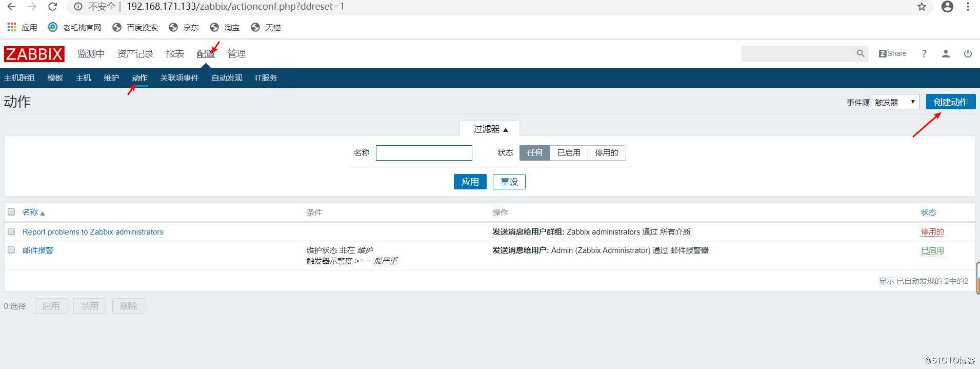Screen dimensions: 980x369
Task: Reload the page with the refresh icon
Action: click(52, 7)
